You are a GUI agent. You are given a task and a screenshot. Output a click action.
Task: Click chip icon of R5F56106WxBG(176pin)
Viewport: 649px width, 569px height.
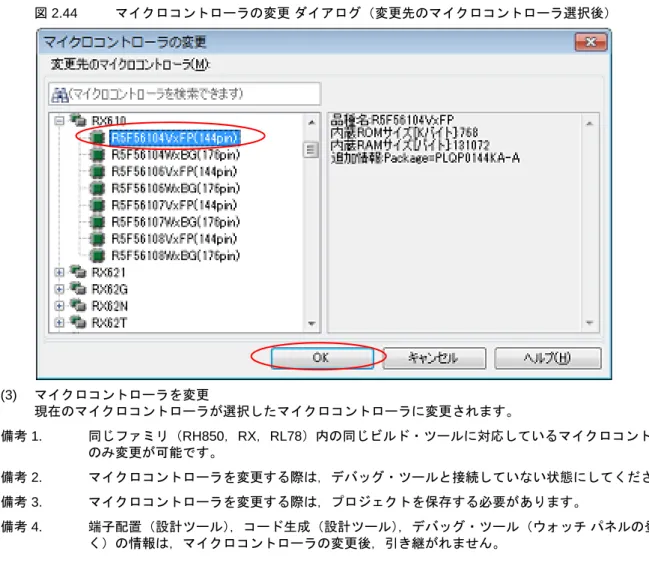point(97,188)
